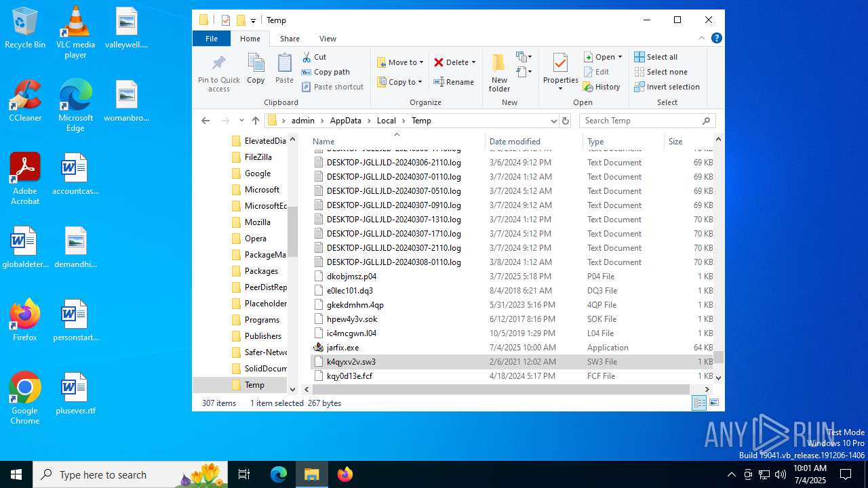Click Local in the address path
868x488 pixels.
coord(386,121)
